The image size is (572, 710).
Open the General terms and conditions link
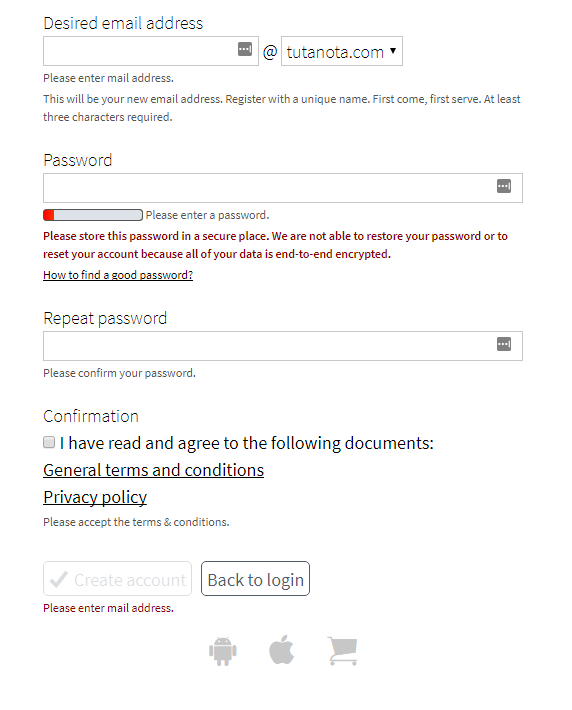(x=154, y=470)
